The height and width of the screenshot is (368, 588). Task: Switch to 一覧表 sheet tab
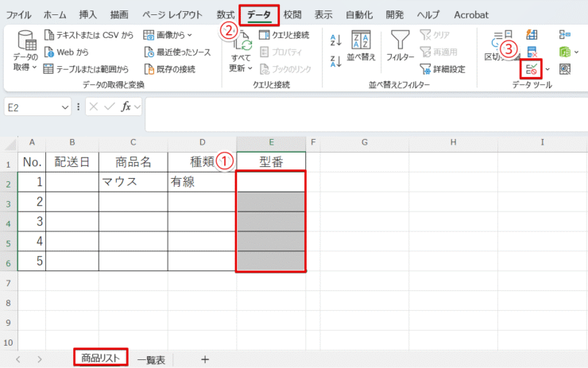coord(151,360)
